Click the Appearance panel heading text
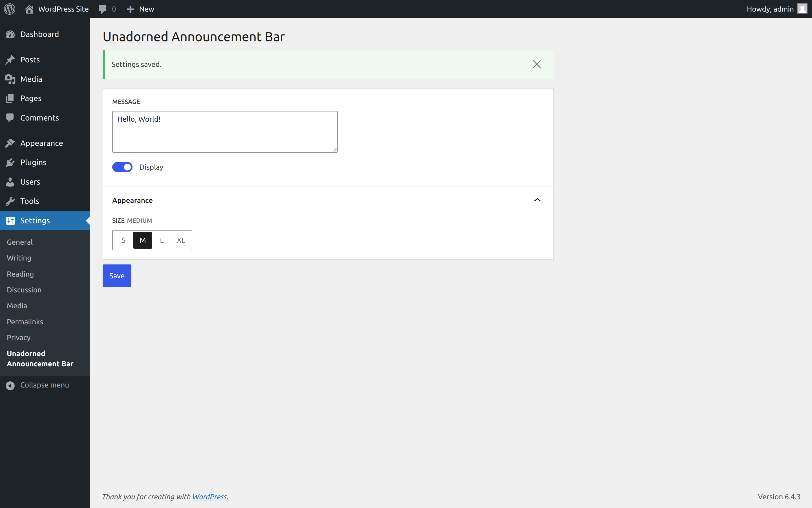Screen dimensions: 812x508 (132, 201)
